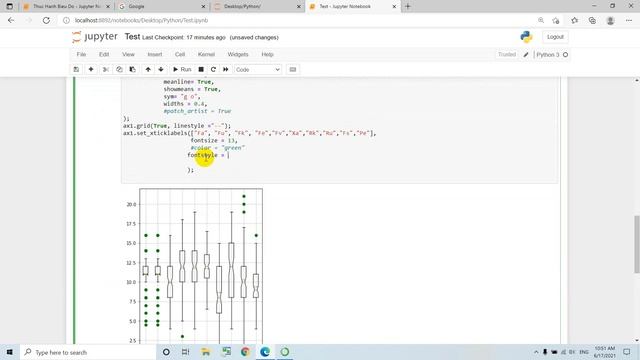Click the taskbar clock and date
This screenshot has width=640, height=360.
pyautogui.click(x=604, y=352)
